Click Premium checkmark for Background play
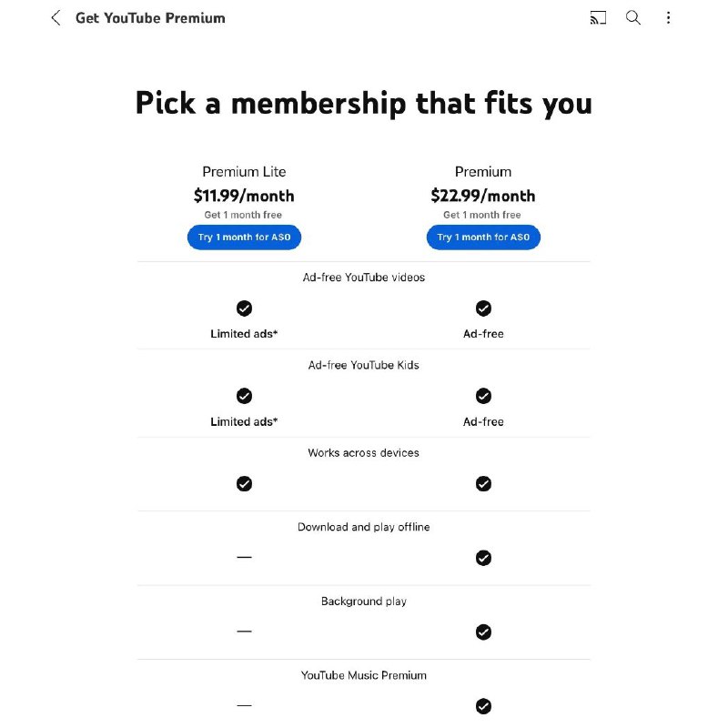Viewport: 728px width, 728px height. click(483, 632)
